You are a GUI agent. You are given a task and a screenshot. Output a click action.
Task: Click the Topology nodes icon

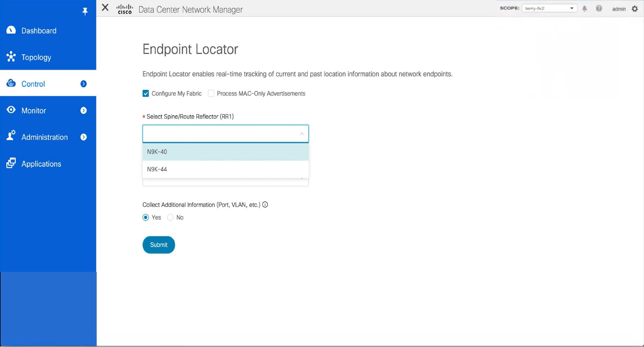(x=11, y=56)
